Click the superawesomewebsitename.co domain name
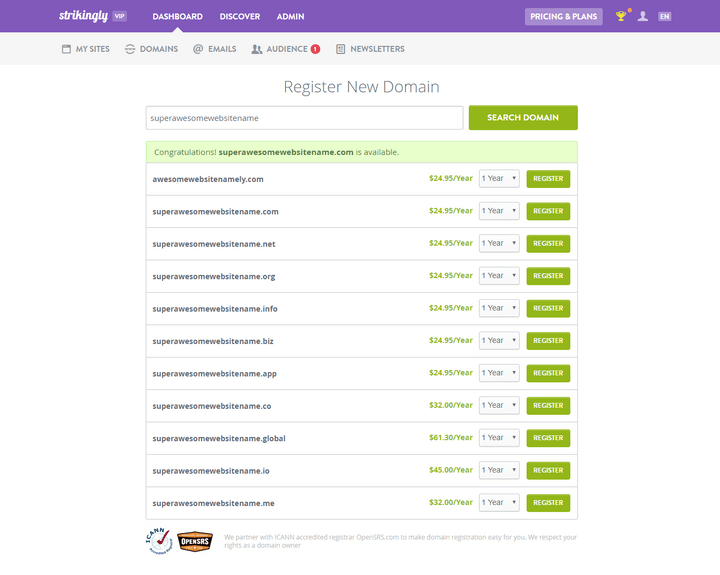 [212, 406]
